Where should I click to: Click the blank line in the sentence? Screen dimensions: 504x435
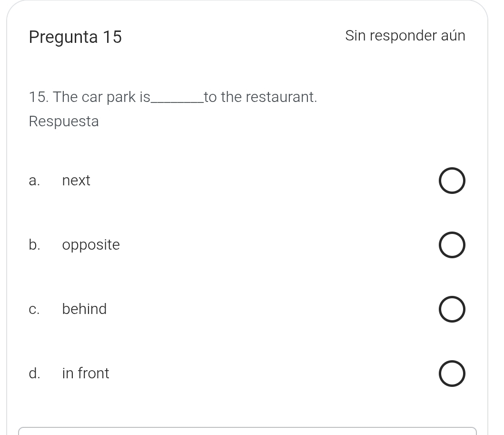tap(177, 99)
